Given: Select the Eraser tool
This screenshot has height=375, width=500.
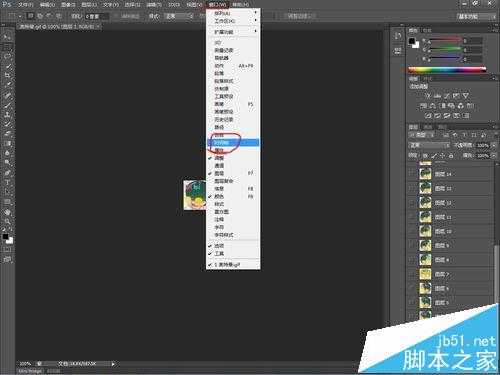Looking at the screenshot, I should coord(7,134).
